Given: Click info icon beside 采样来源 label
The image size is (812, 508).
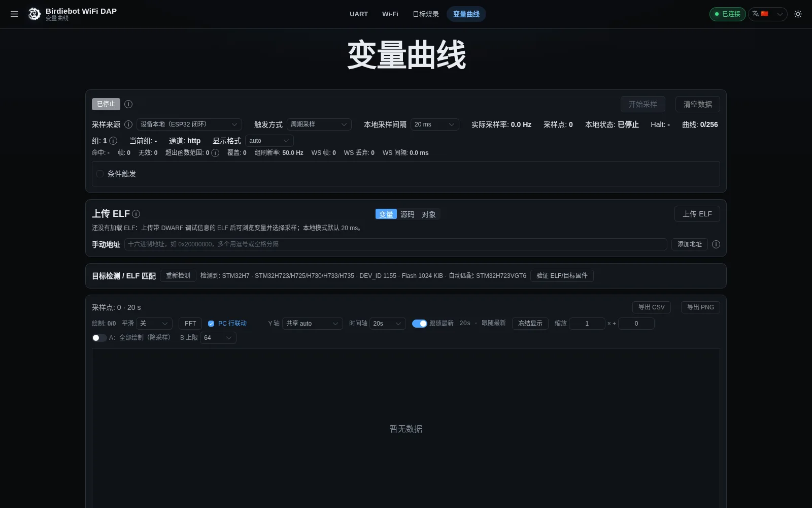Looking at the screenshot, I should tap(128, 124).
